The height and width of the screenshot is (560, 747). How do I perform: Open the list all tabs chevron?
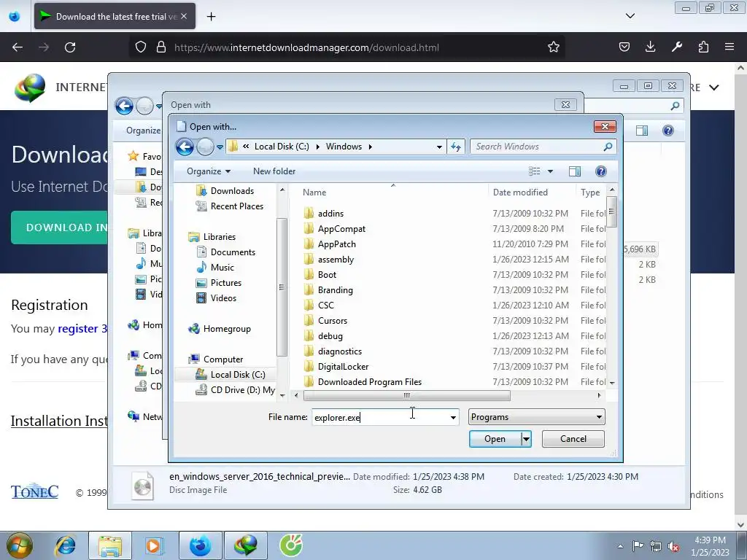tap(630, 16)
